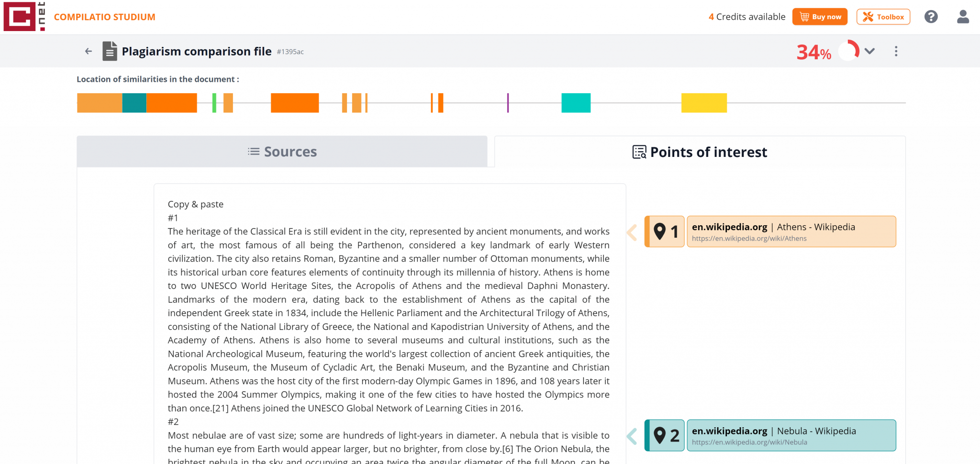Click the purple marker in similarity bar
This screenshot has width=980, height=464.
pos(508,103)
